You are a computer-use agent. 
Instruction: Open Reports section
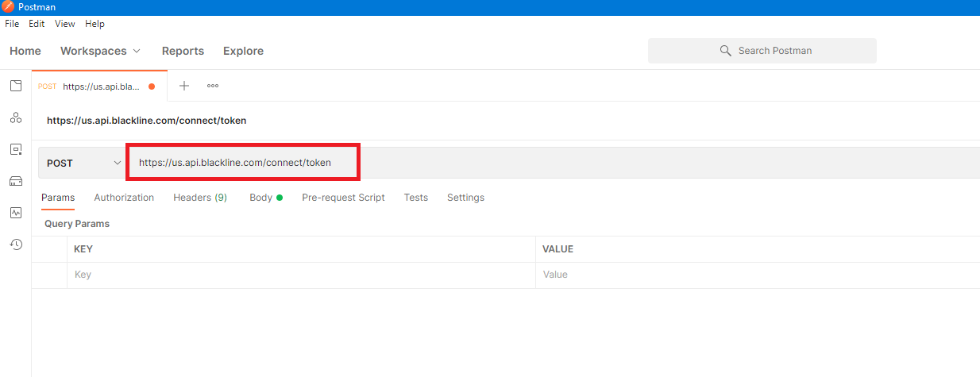click(183, 51)
